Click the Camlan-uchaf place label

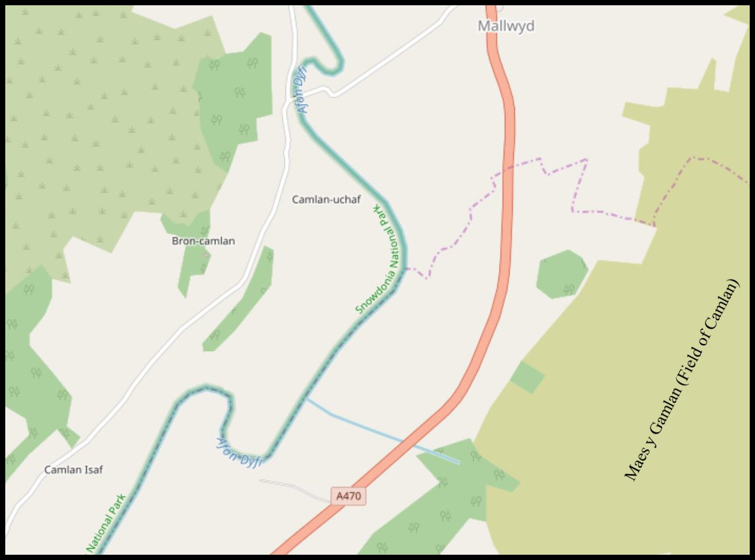(326, 200)
